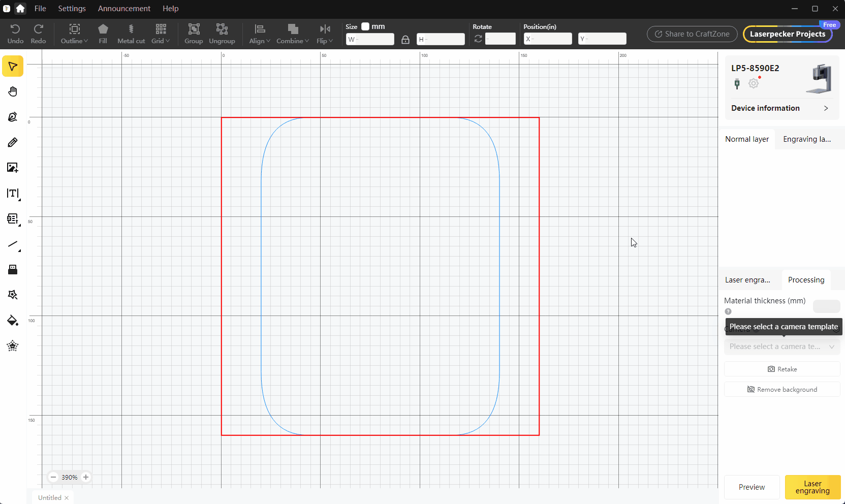Click the Untitled document tab
Image resolution: width=845 pixels, height=504 pixels.
50,498
